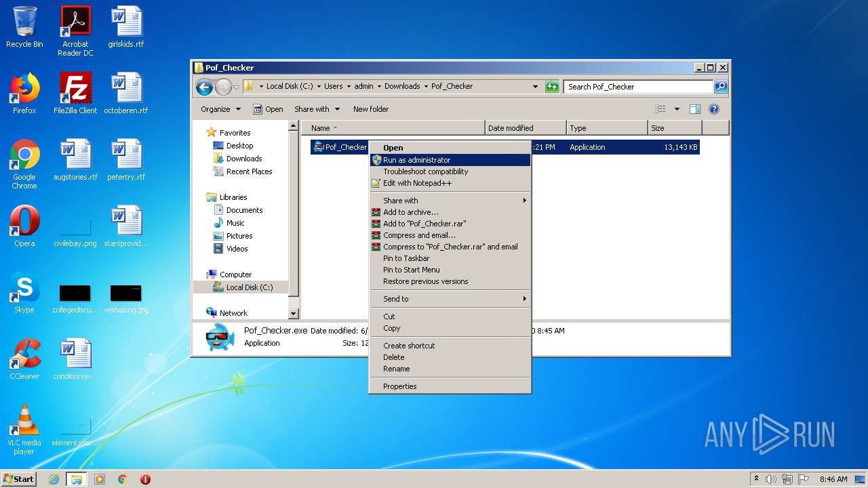Launch Opera desktop shortcut
Screen dimensions: 868x488
24,226
